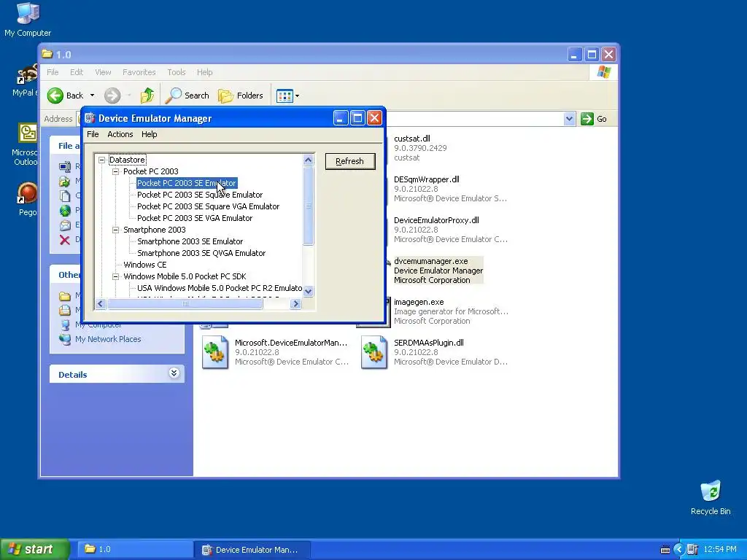Select the custsat.dll file
747x560 pixels.
412,139
